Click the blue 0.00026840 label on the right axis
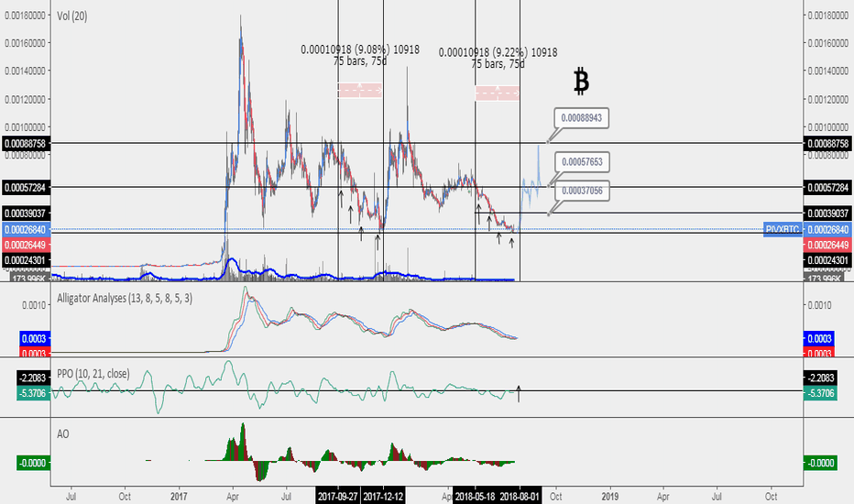Viewport: 854px width, 504px height. click(827, 230)
